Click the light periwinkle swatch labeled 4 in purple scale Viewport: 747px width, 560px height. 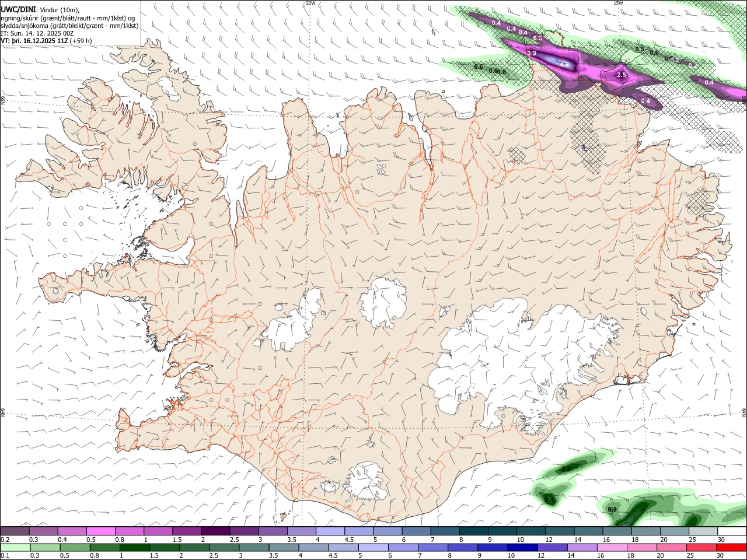coord(330,531)
